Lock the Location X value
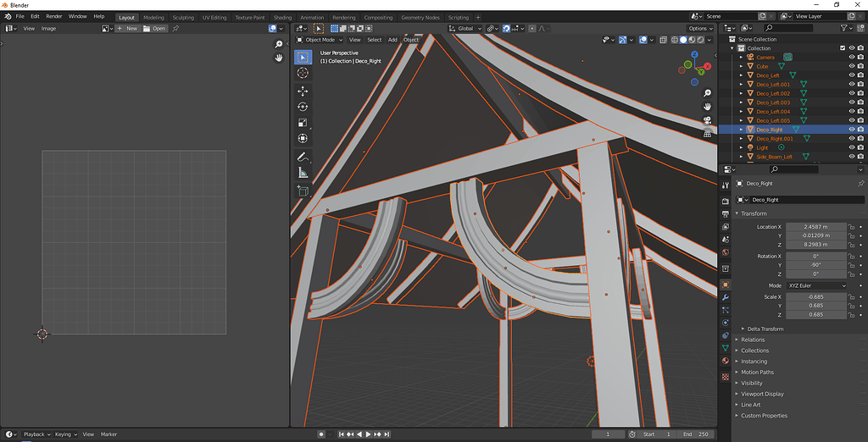Viewport: 868px width, 442px height. [x=852, y=227]
